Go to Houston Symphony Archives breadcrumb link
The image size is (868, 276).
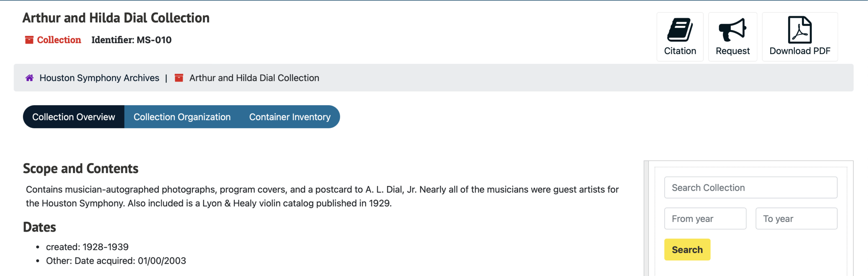click(99, 78)
